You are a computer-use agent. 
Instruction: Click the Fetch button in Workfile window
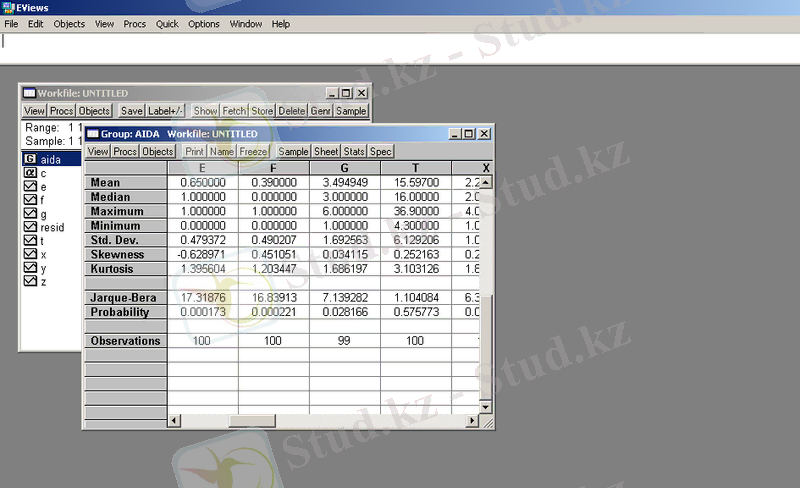pos(234,111)
